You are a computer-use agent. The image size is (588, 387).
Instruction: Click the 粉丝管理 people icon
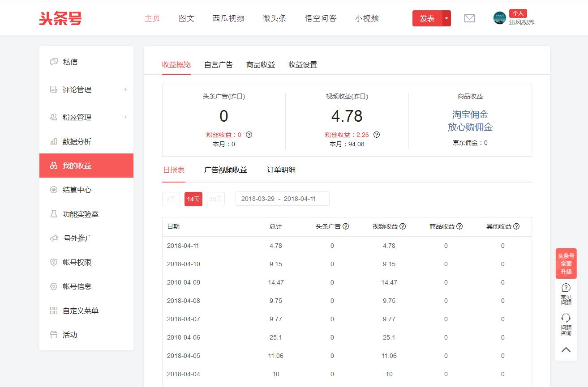click(54, 117)
